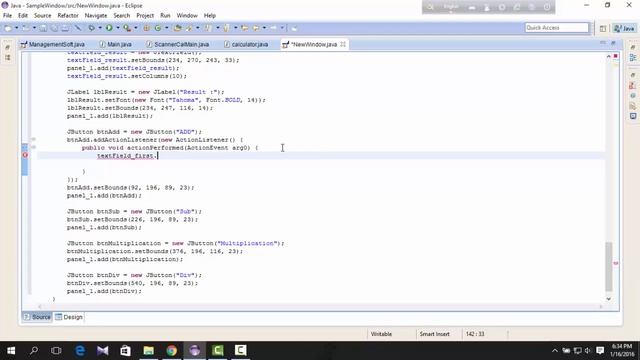
Task: Expand the Debug configurations dropdown arrow
Action: pyautogui.click(x=100, y=28)
